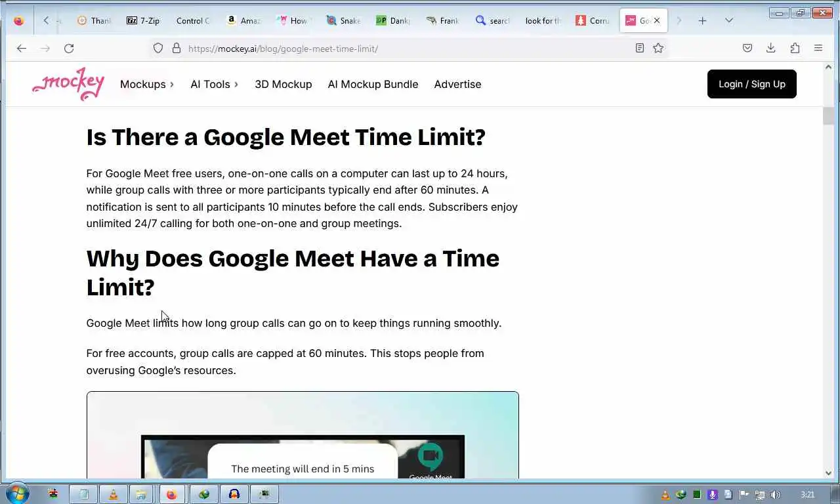Open File Explorer from taskbar

coord(141,494)
